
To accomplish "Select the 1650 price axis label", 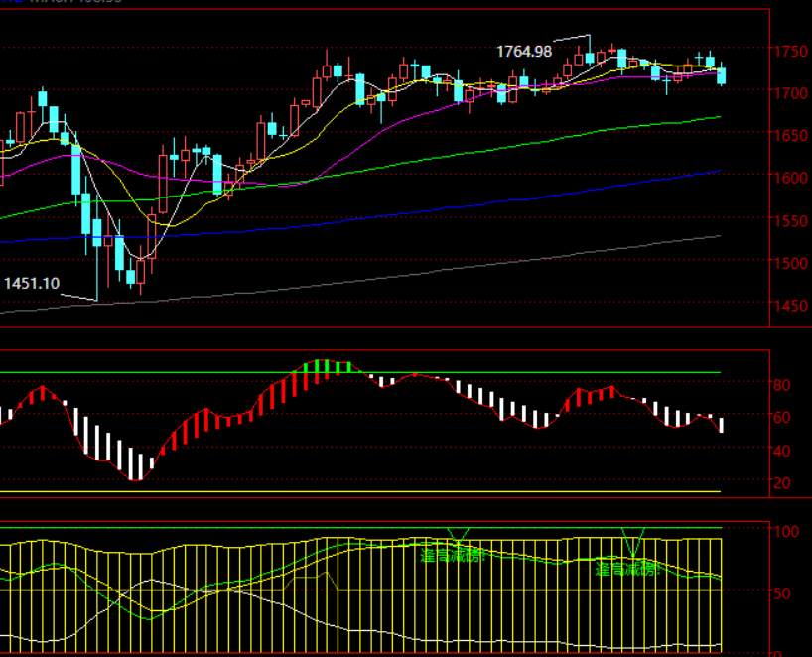I will click(790, 136).
